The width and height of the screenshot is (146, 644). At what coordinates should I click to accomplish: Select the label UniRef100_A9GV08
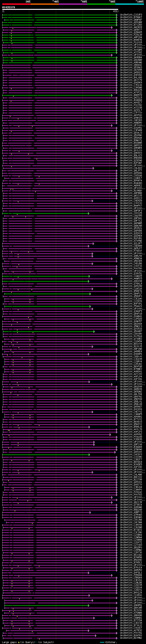tap(131, 281)
